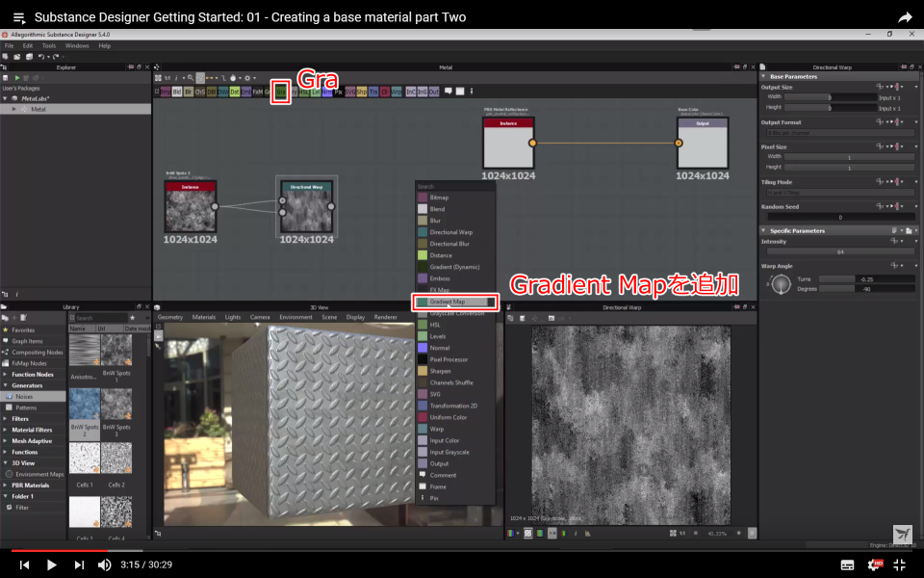Toggle the checkerboard background in 2D view
The image size is (924, 578).
(528, 533)
